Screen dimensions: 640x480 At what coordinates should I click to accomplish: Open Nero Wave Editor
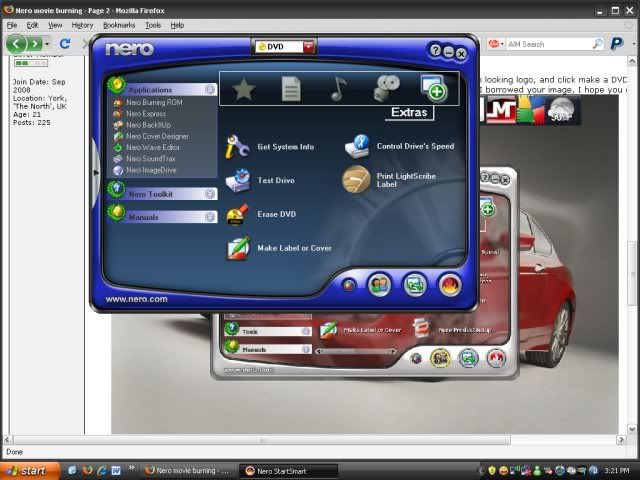coord(147,147)
